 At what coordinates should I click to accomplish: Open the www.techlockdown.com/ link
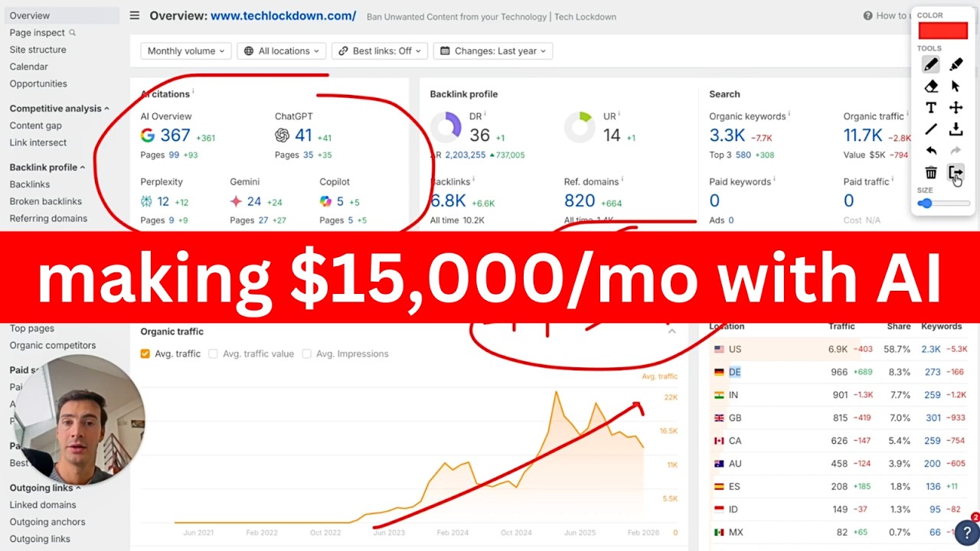tap(283, 15)
